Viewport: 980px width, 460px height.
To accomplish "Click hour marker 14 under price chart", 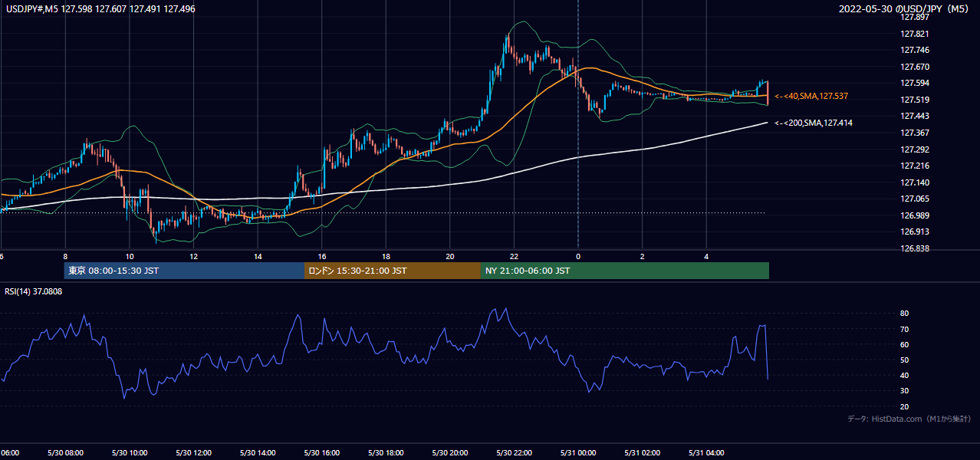I will pos(258,256).
